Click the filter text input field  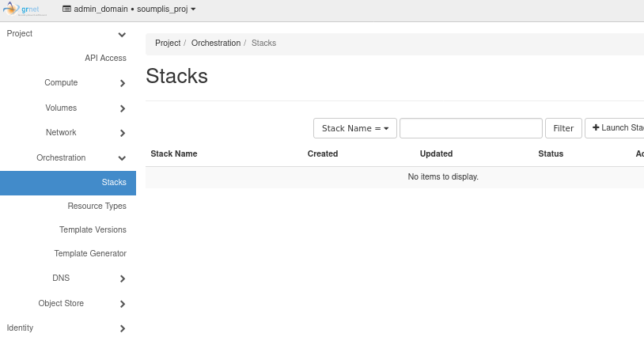coord(471,128)
